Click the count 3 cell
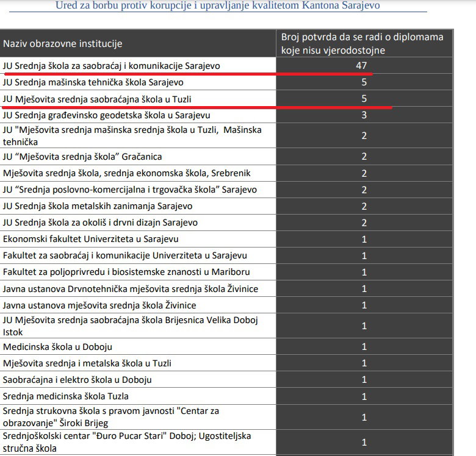Image resolution: width=476 pixels, height=456 pixels. tap(364, 115)
